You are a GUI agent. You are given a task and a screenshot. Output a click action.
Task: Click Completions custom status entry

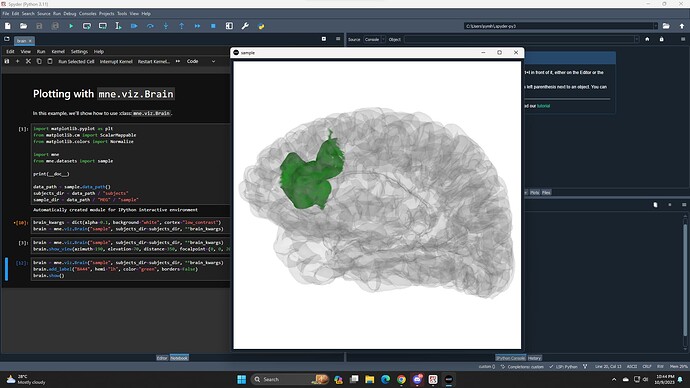click(x=522, y=366)
